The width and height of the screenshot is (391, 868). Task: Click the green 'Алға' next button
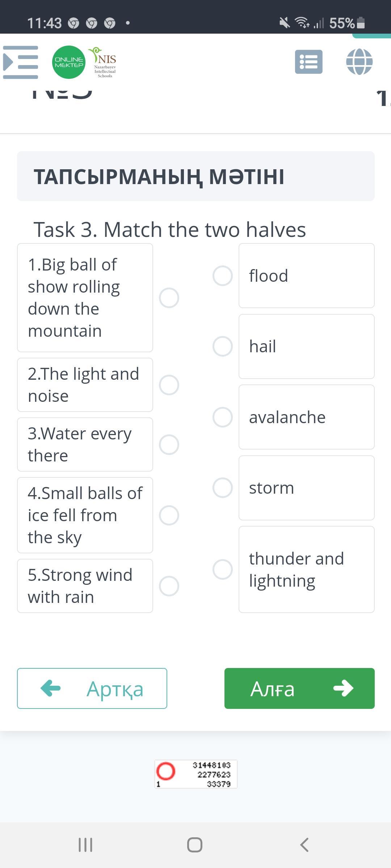click(299, 688)
